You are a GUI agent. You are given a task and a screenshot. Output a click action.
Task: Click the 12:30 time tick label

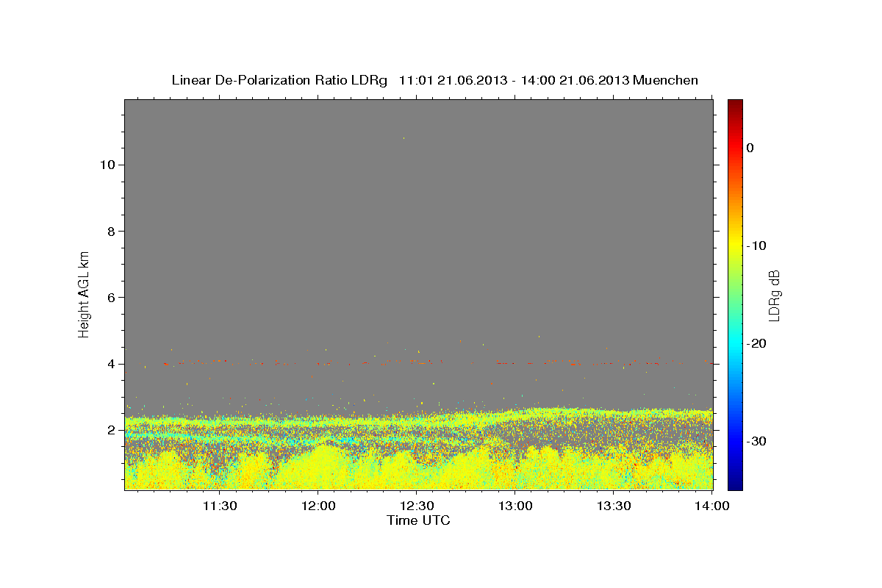[417, 506]
